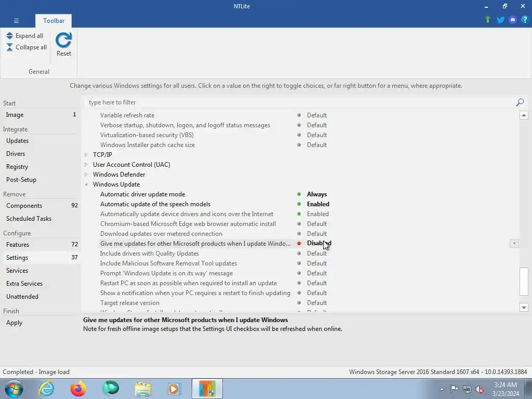Click the scrollbar down arrow
The height and width of the screenshot is (399, 532).
point(524,308)
